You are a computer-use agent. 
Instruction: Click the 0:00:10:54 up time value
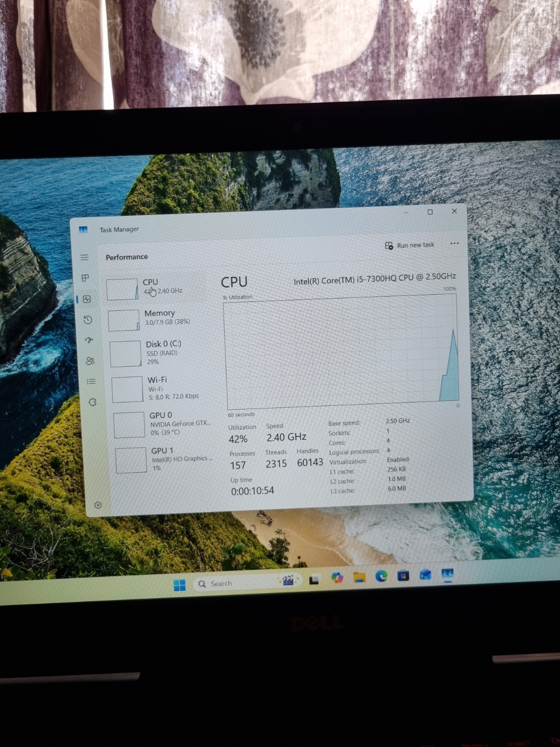click(252, 491)
